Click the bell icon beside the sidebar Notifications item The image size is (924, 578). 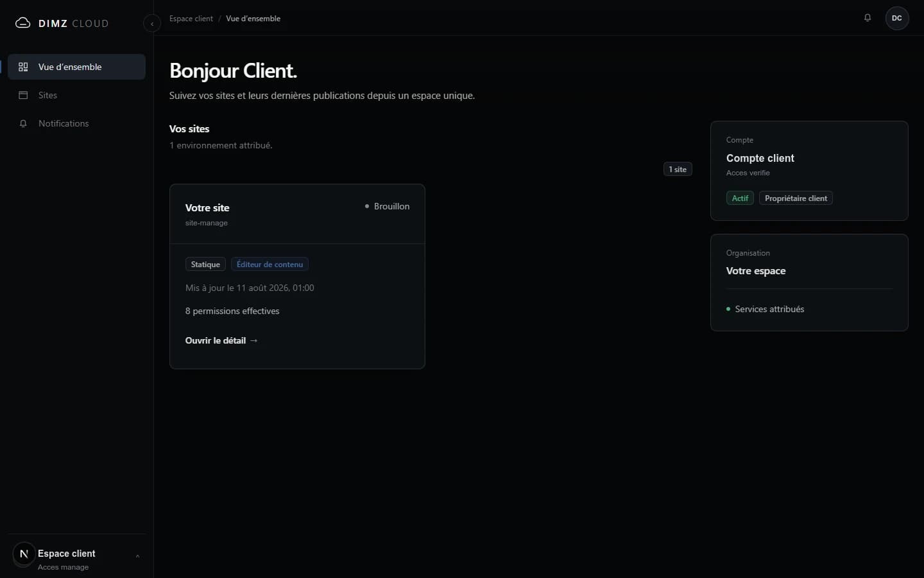23,123
